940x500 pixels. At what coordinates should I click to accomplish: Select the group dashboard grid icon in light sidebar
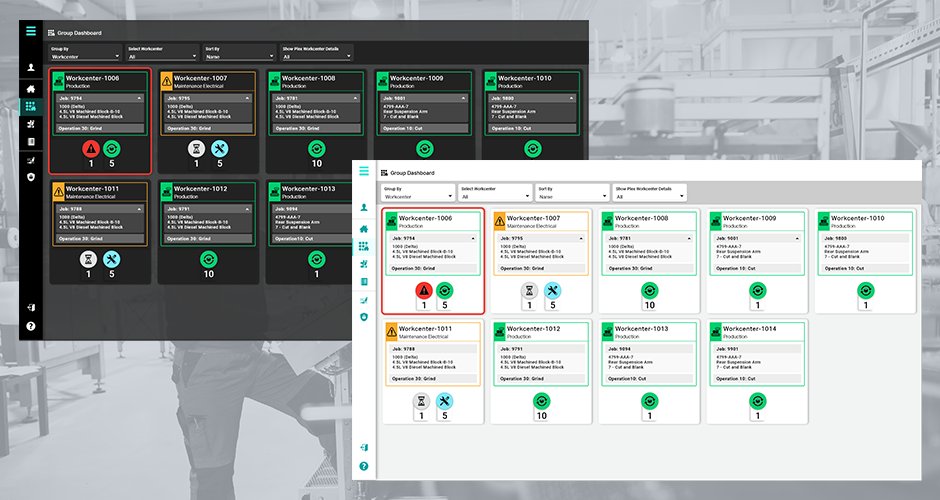point(364,246)
